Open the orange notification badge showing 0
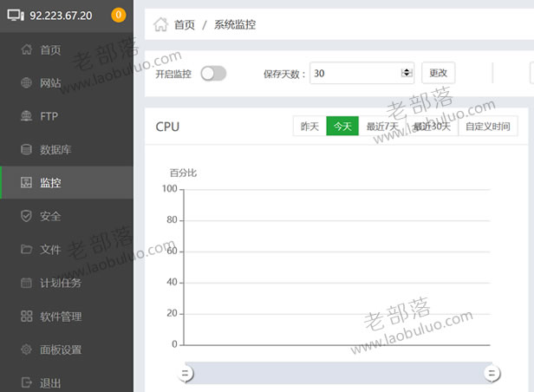534x392 pixels. [118, 15]
